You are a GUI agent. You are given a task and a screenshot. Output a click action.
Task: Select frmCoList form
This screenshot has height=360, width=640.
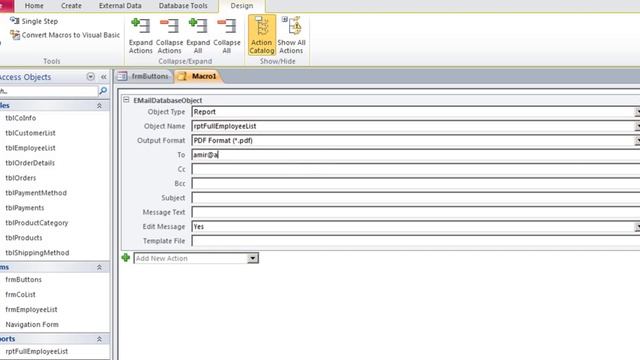point(20,295)
